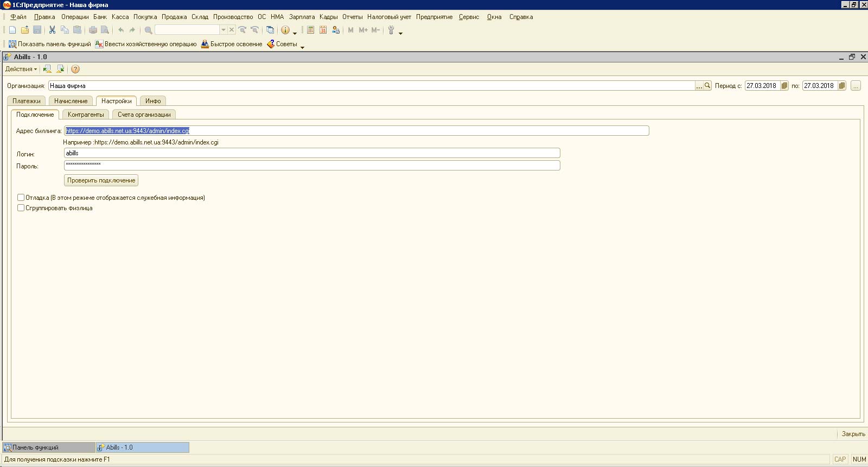Click the Print icon
Image resolution: width=868 pixels, height=467 pixels.
(93, 30)
